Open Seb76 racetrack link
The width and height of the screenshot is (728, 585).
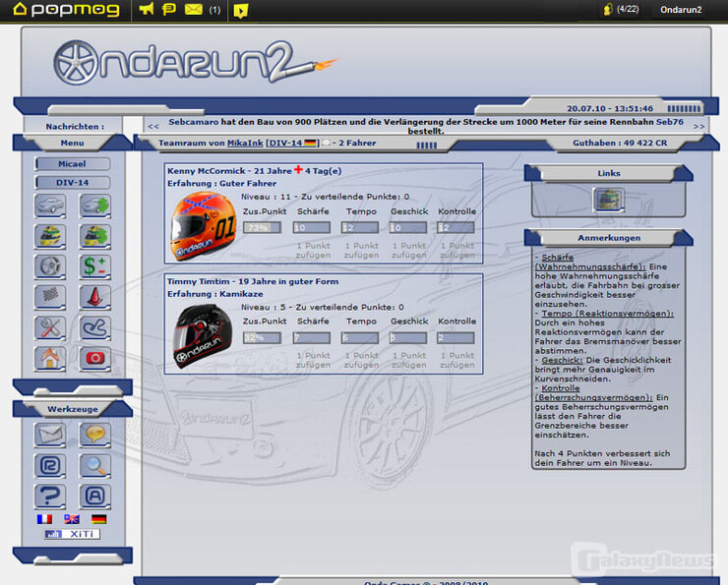(x=670, y=122)
